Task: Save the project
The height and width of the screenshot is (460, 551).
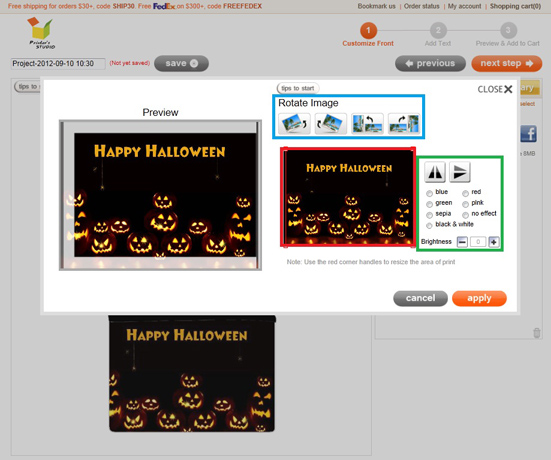Action: (x=181, y=63)
